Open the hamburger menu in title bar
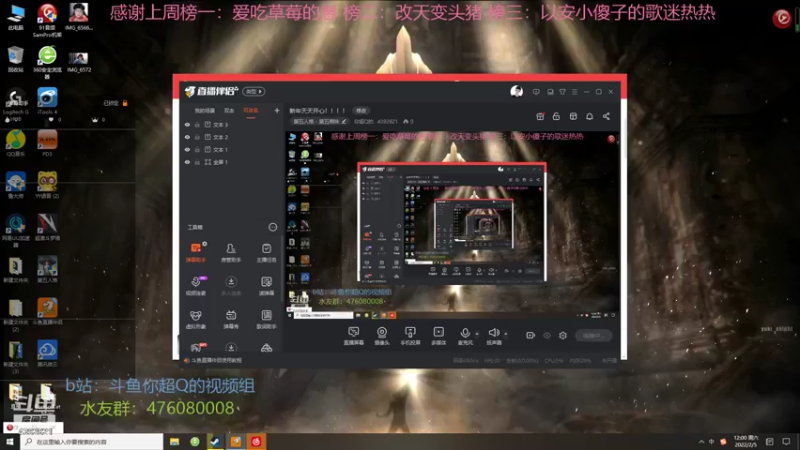The width and height of the screenshot is (800, 450). [x=574, y=92]
